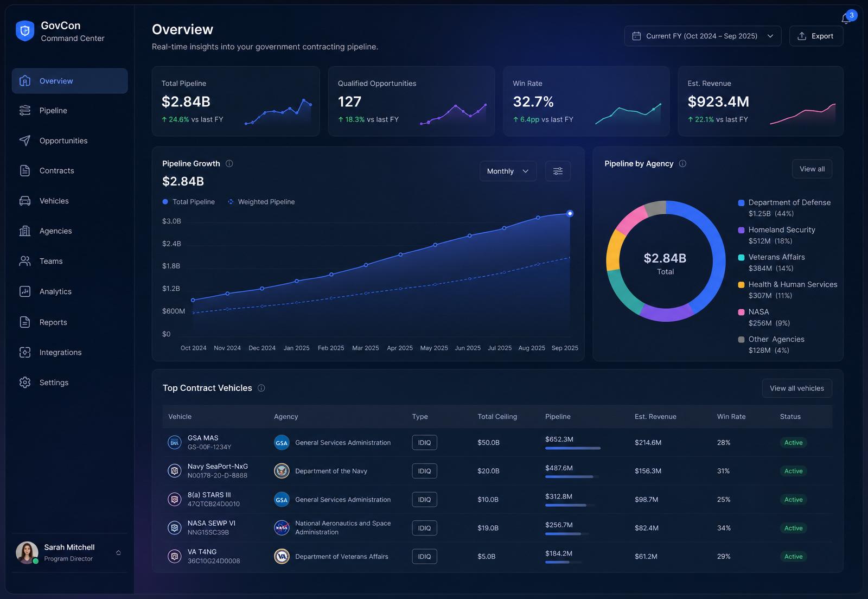Click the Total Pipeline $2.84B card
Screen dimensions: 868x599
point(236,101)
